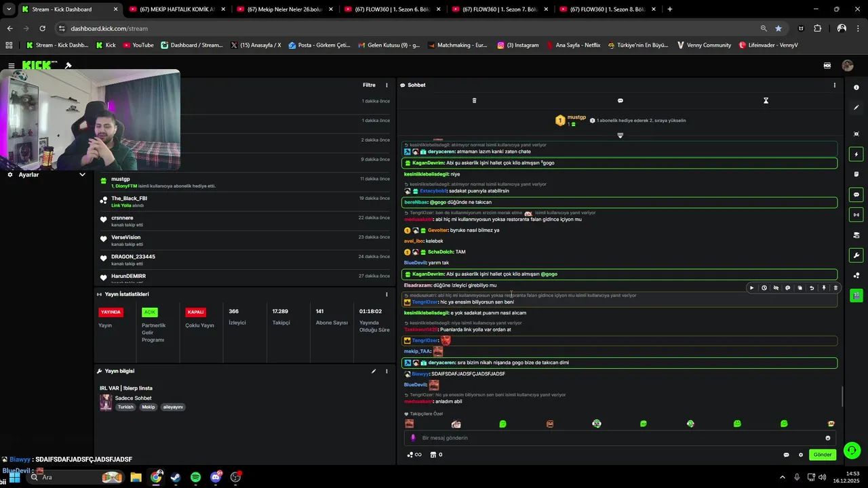Toggle the broadcast signal panel in right sidebar
The width and height of the screenshot is (868, 488).
point(856,215)
